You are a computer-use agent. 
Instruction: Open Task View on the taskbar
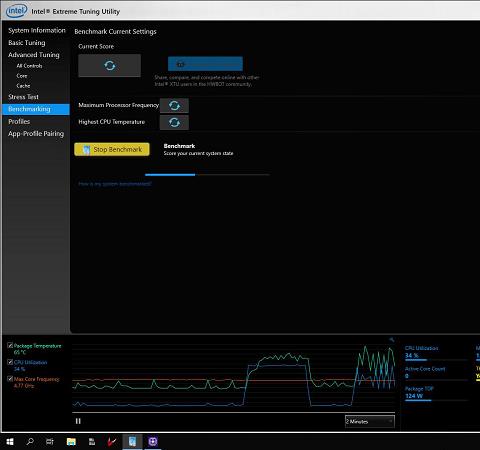point(50,442)
